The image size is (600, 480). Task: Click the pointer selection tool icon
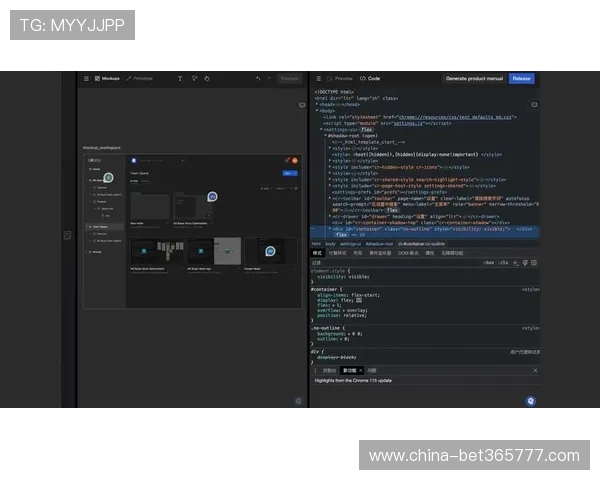pyautogui.click(x=194, y=78)
